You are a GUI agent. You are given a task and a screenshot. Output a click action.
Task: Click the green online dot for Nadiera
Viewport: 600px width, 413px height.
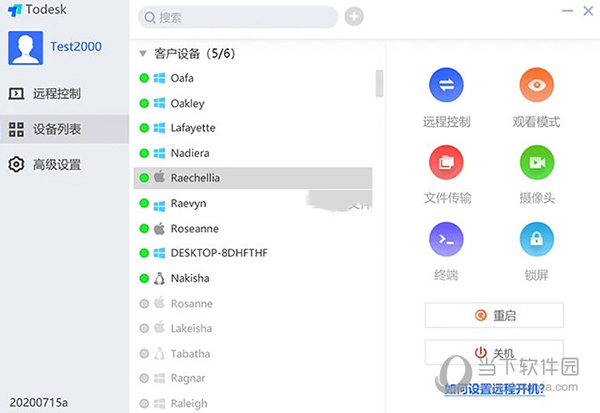tap(144, 153)
